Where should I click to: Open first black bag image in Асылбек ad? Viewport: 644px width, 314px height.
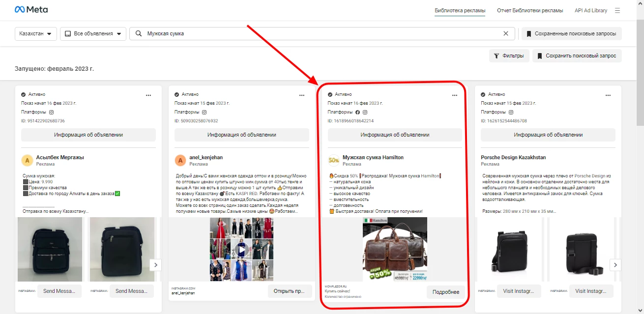click(50, 249)
